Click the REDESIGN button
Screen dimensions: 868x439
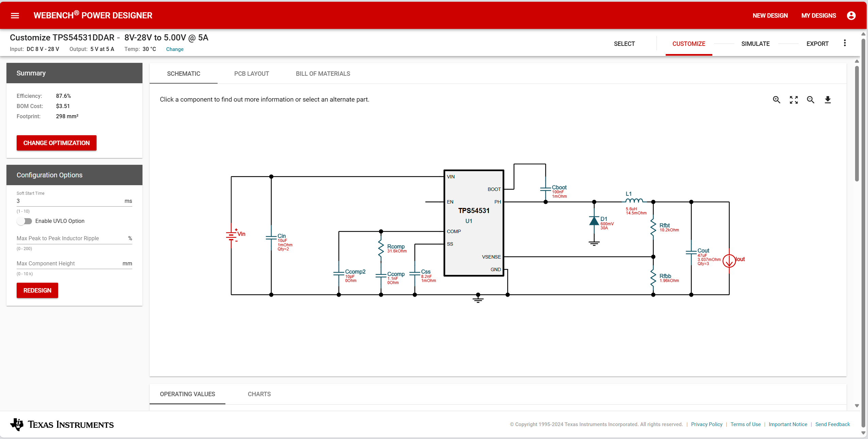37,291
